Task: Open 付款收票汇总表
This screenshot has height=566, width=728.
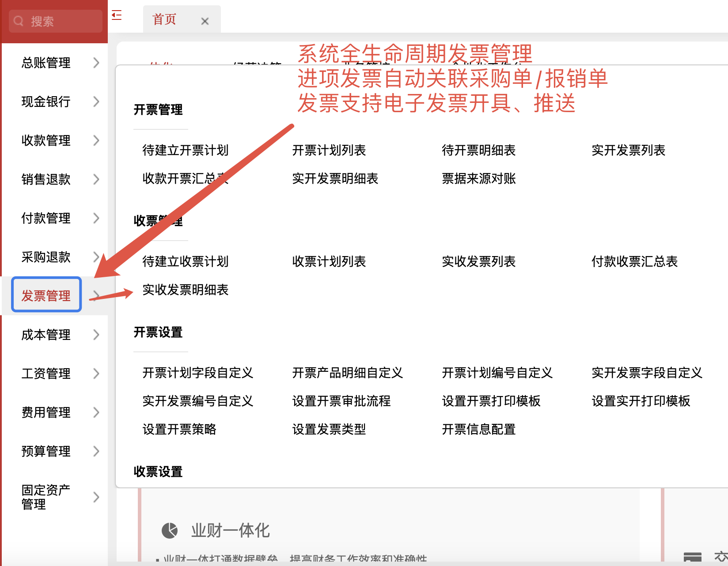Action: coord(635,261)
